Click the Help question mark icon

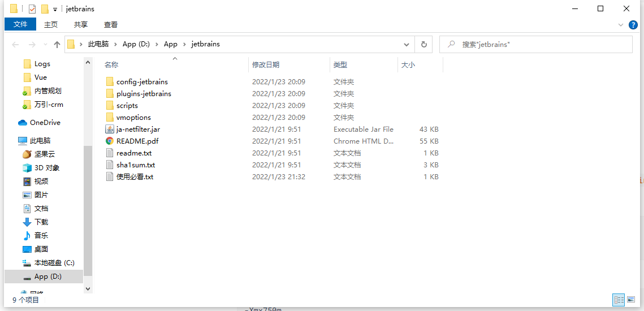(633, 25)
